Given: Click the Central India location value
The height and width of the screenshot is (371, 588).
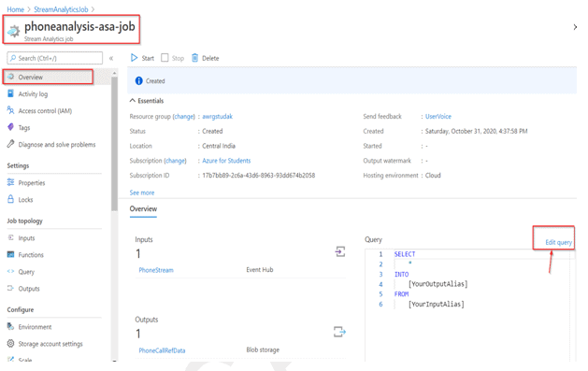Looking at the screenshot, I should pyautogui.click(x=219, y=146).
